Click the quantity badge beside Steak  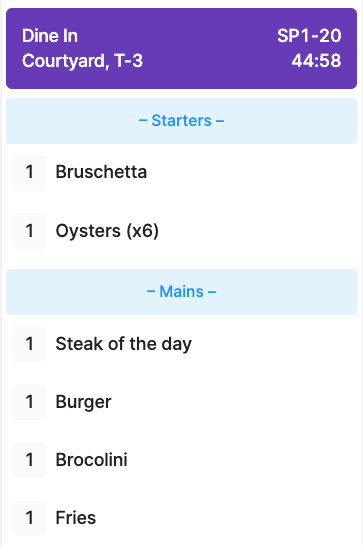click(x=30, y=344)
